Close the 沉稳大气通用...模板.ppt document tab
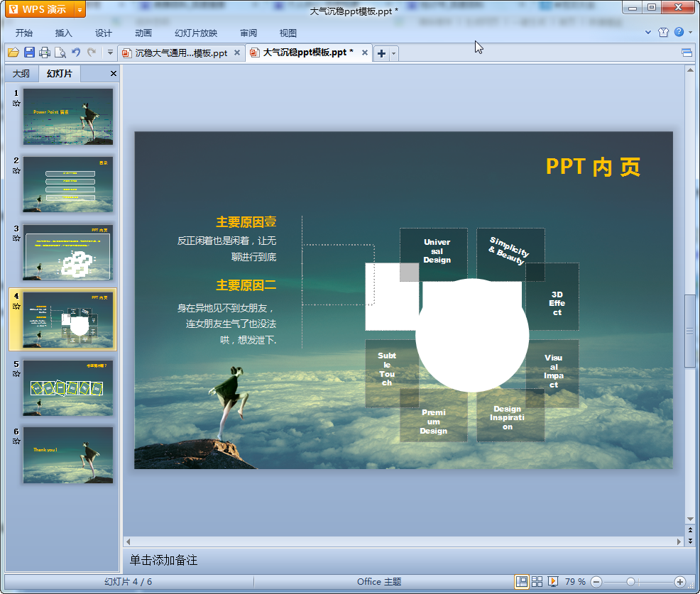Screen dimensions: 700x594 tap(237, 53)
